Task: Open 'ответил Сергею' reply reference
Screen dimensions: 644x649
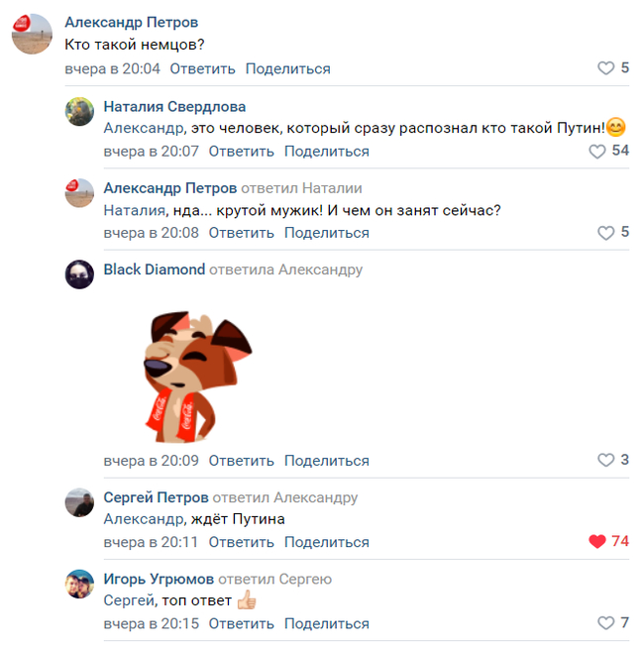Action: click(274, 579)
